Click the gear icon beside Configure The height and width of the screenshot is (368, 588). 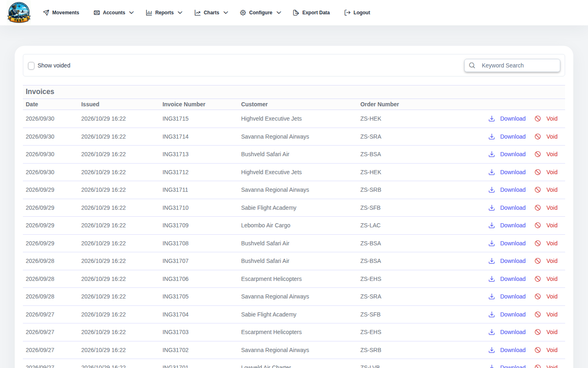[243, 13]
